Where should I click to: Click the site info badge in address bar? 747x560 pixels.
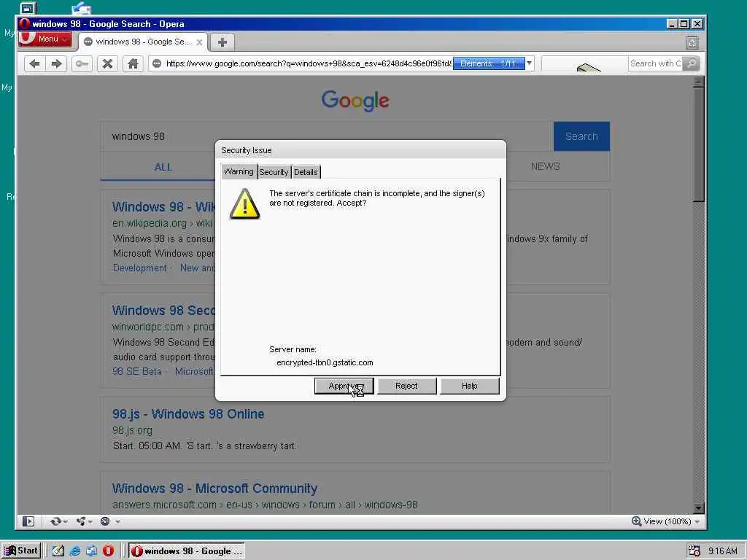[x=157, y=63]
